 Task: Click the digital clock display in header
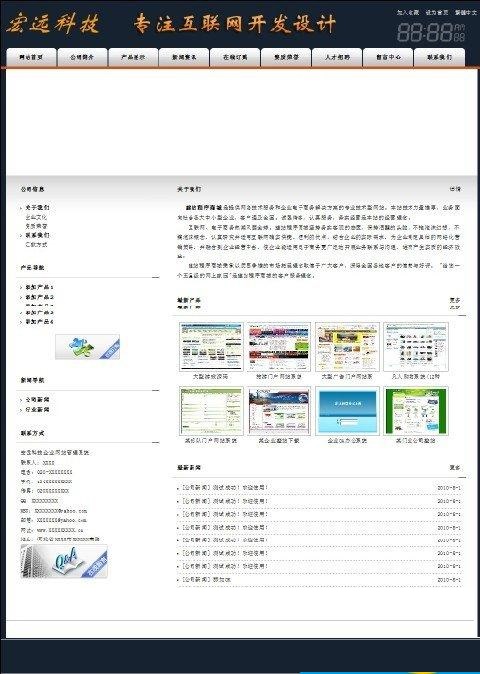pos(431,32)
